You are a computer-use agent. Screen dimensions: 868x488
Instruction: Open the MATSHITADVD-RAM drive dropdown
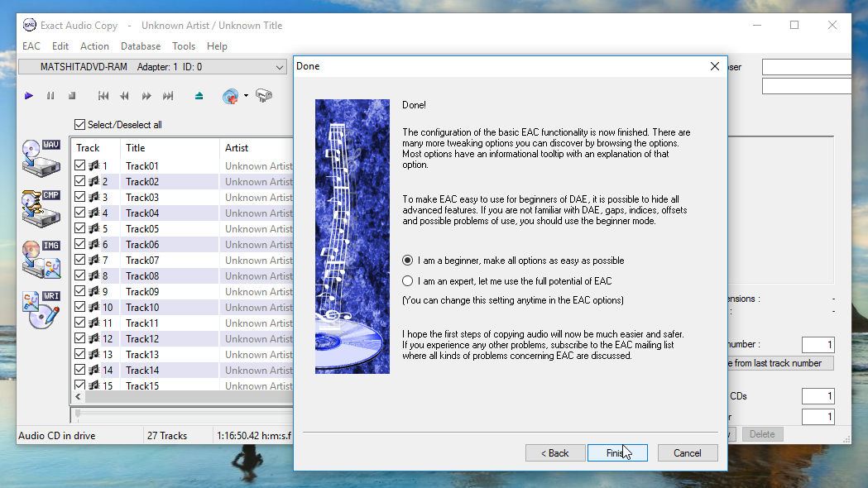click(153, 67)
